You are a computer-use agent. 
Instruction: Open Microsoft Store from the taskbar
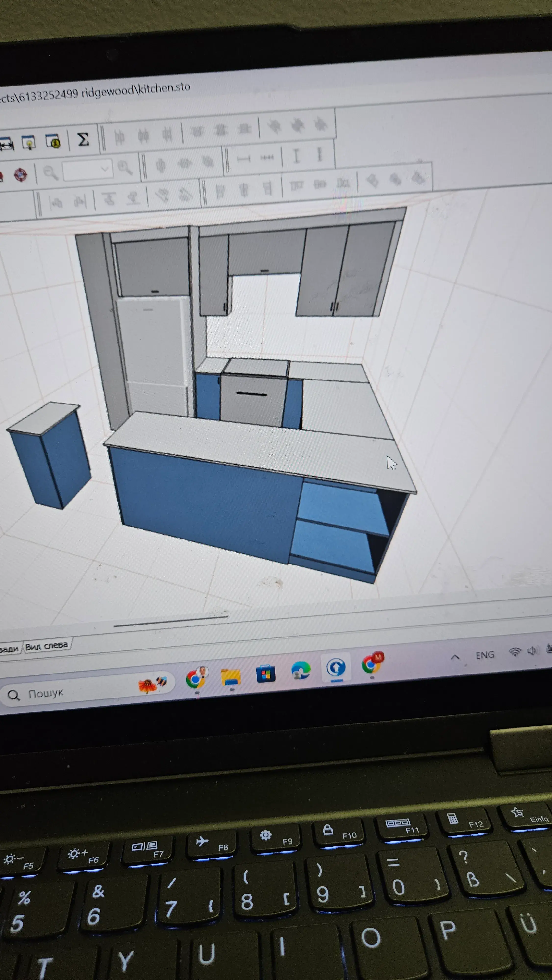266,674
